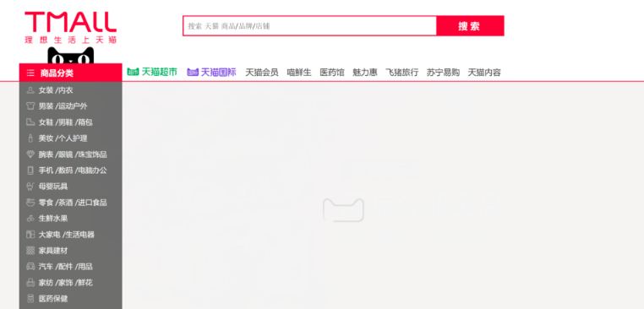Screen dimensions: 644x309
Task: Click the red 搜索 button
Action: (x=470, y=26)
